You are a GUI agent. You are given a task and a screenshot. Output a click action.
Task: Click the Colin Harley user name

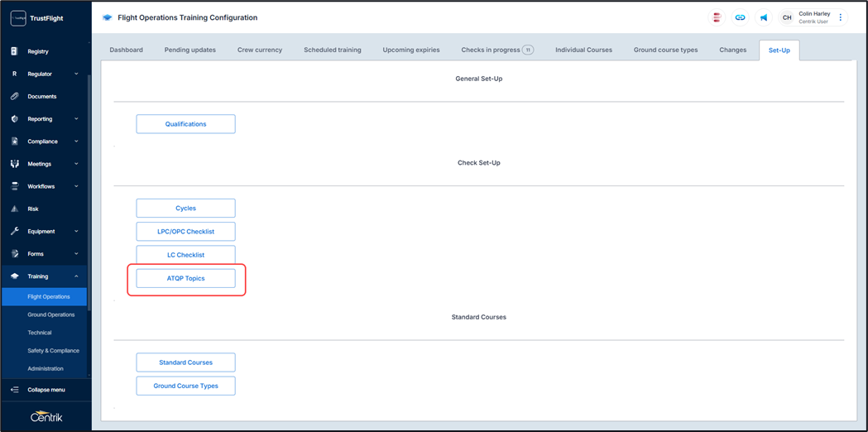click(x=814, y=14)
